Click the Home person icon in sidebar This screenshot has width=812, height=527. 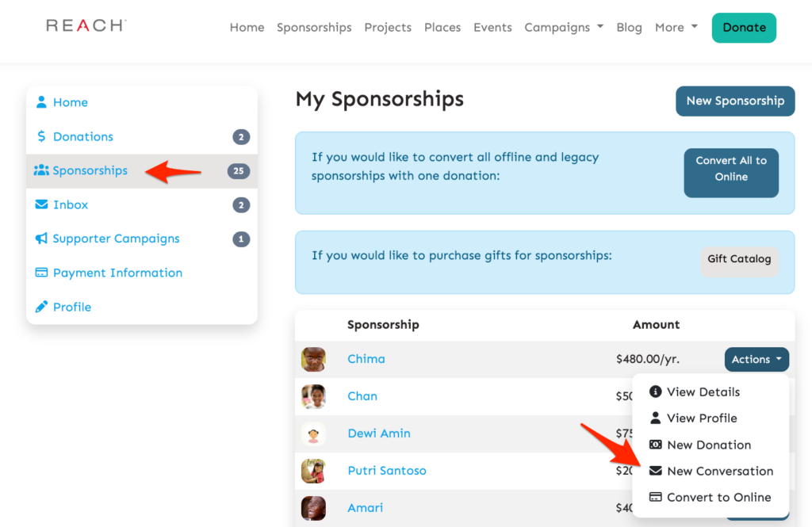tap(41, 102)
